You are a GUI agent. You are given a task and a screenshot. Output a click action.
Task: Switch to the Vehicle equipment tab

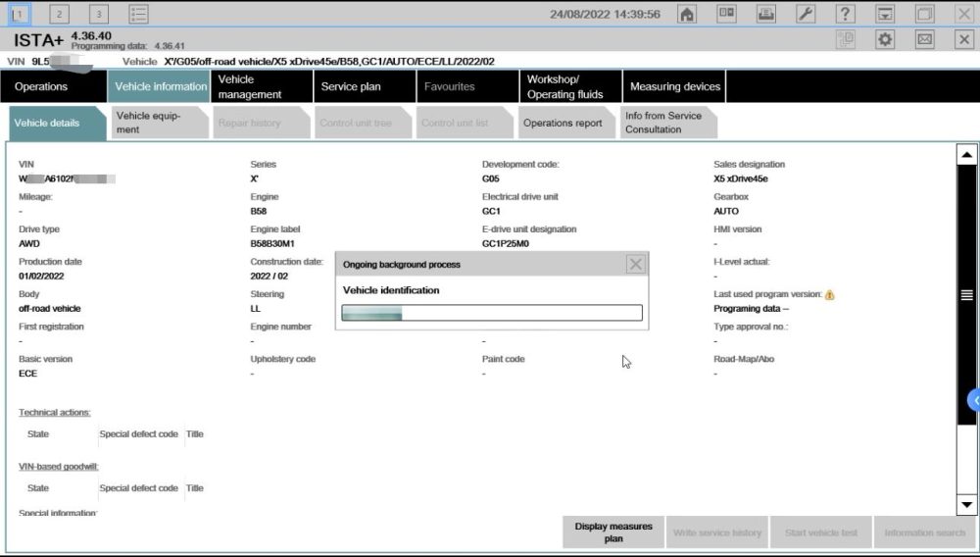(x=160, y=123)
